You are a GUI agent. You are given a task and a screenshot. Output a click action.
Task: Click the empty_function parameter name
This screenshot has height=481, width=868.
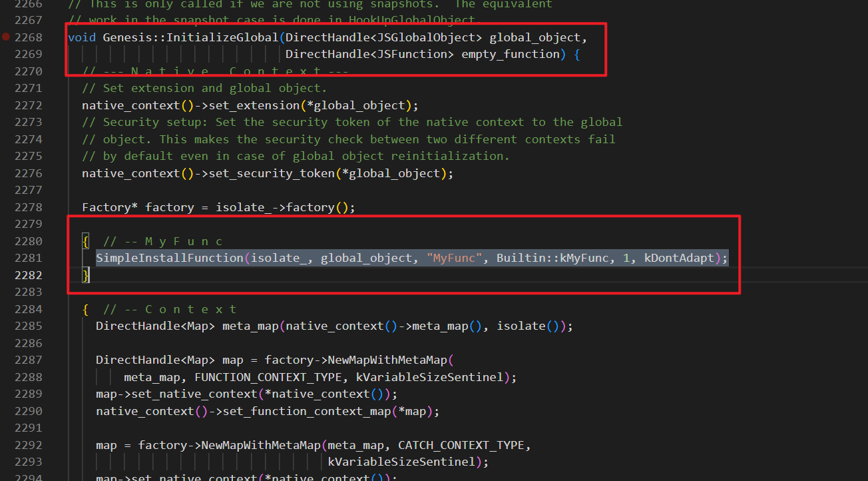pyautogui.click(x=511, y=54)
